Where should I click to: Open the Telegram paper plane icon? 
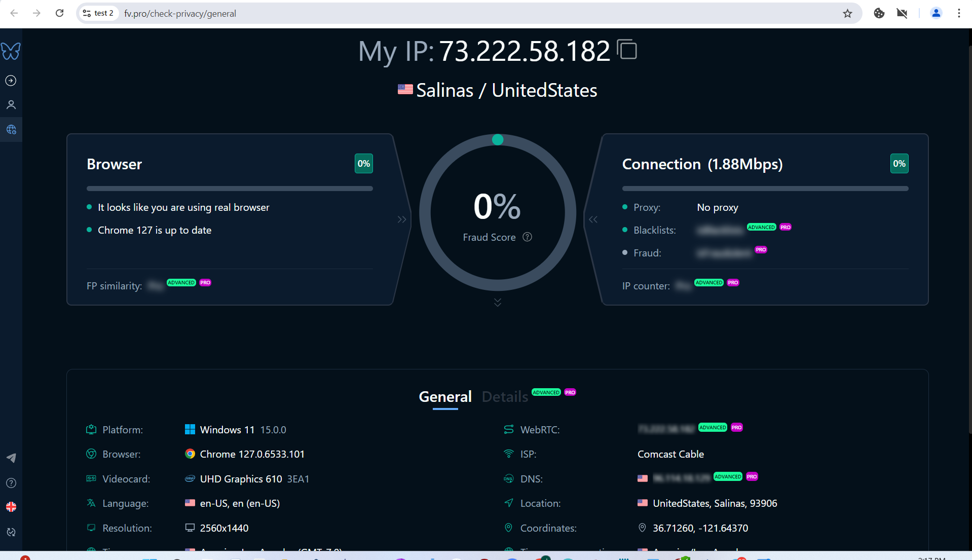(11, 458)
